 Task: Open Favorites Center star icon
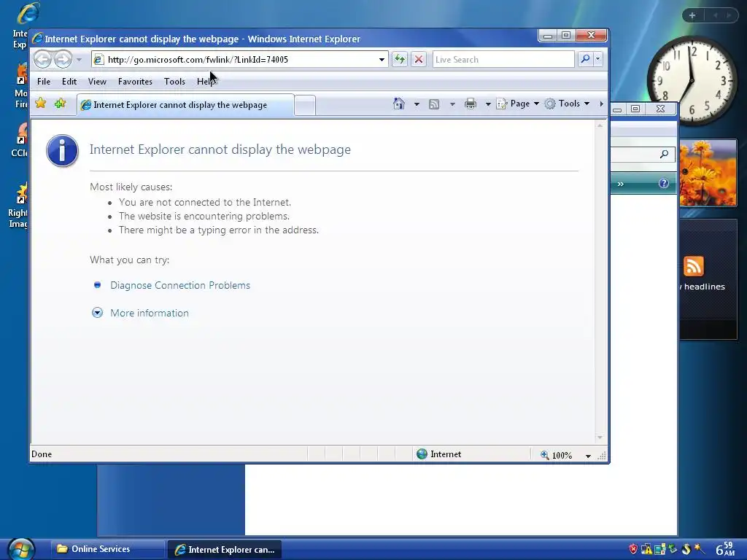[41, 104]
